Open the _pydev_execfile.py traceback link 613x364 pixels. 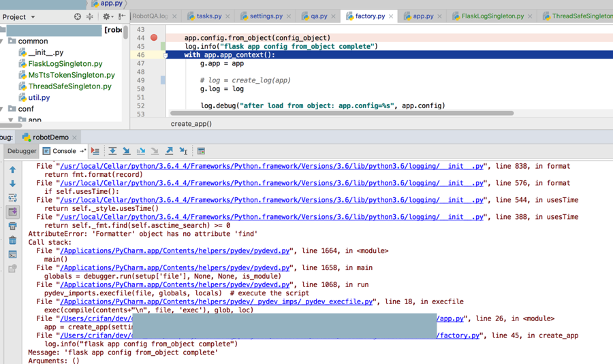pos(216,301)
